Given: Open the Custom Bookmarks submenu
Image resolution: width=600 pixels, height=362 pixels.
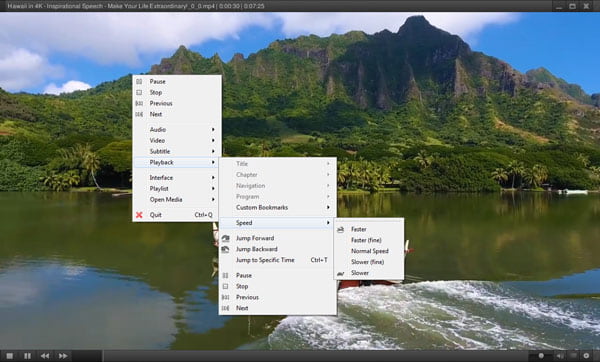Looking at the screenshot, I should 278,207.
